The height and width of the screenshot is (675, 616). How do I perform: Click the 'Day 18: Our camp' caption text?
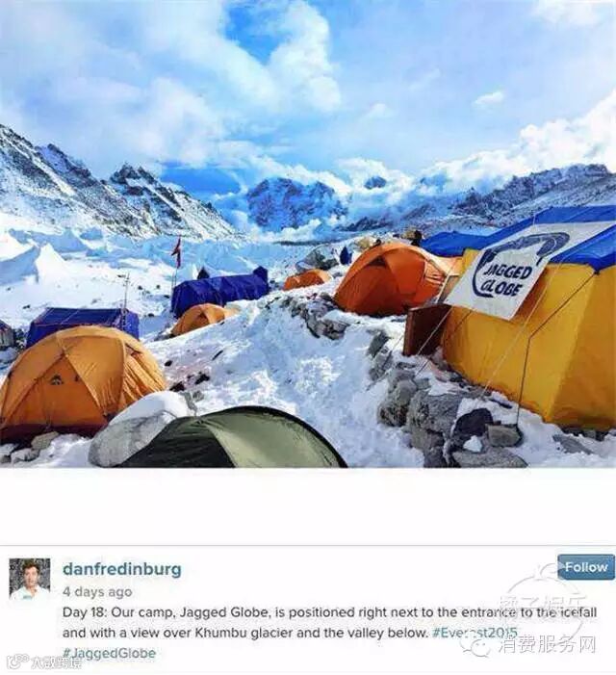click(118, 612)
